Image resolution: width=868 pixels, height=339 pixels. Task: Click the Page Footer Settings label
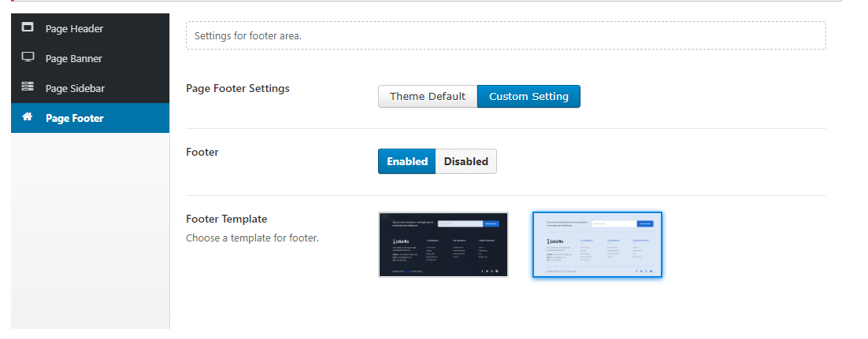click(x=237, y=88)
